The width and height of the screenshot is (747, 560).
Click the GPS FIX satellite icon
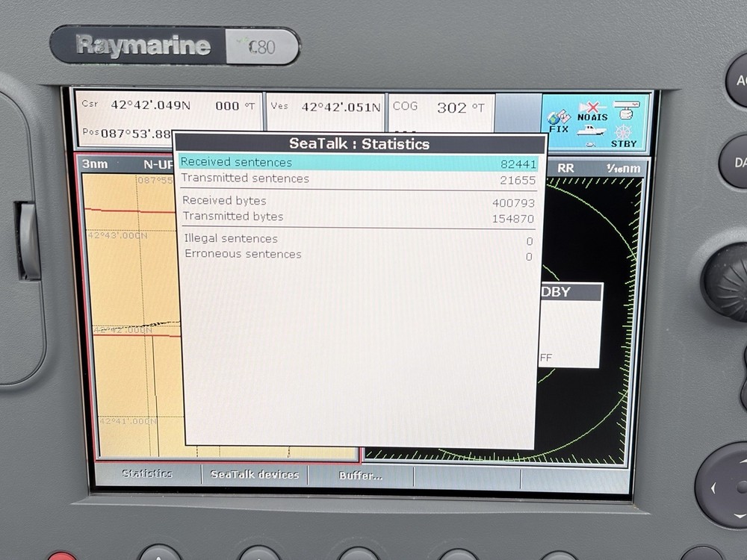click(558, 122)
